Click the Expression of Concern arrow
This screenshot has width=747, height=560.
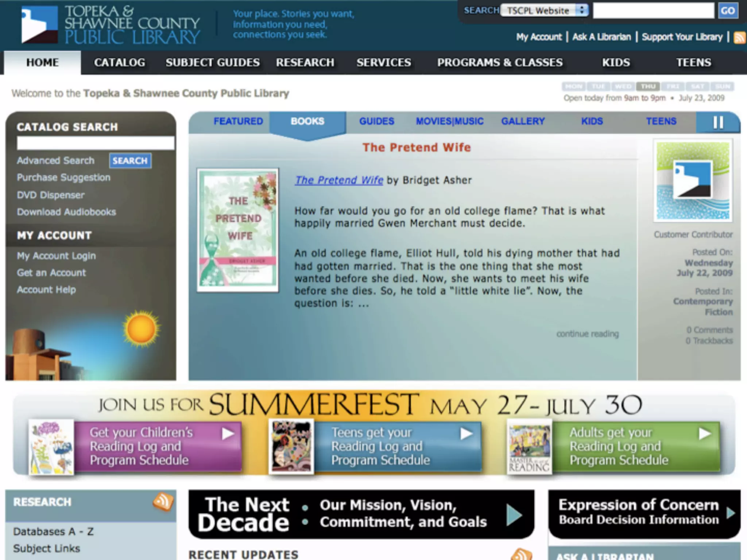pyautogui.click(x=731, y=513)
